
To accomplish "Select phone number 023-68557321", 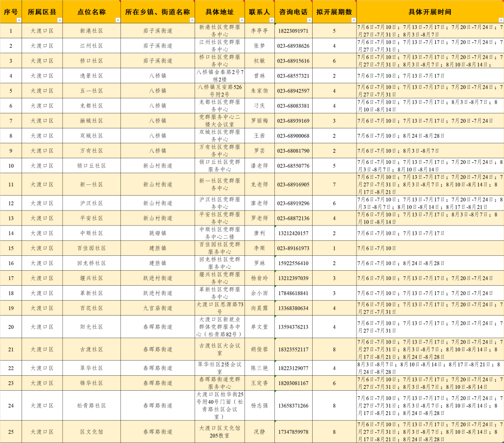I will click(293, 76).
